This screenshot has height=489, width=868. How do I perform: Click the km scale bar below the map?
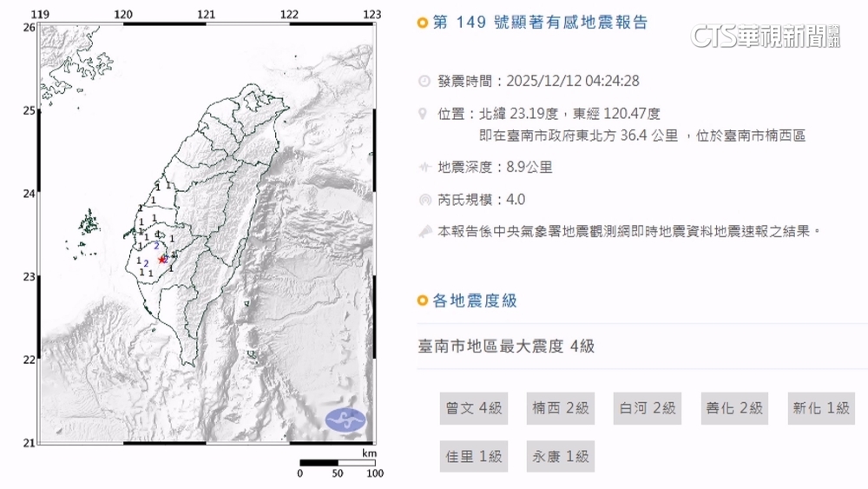(x=338, y=462)
